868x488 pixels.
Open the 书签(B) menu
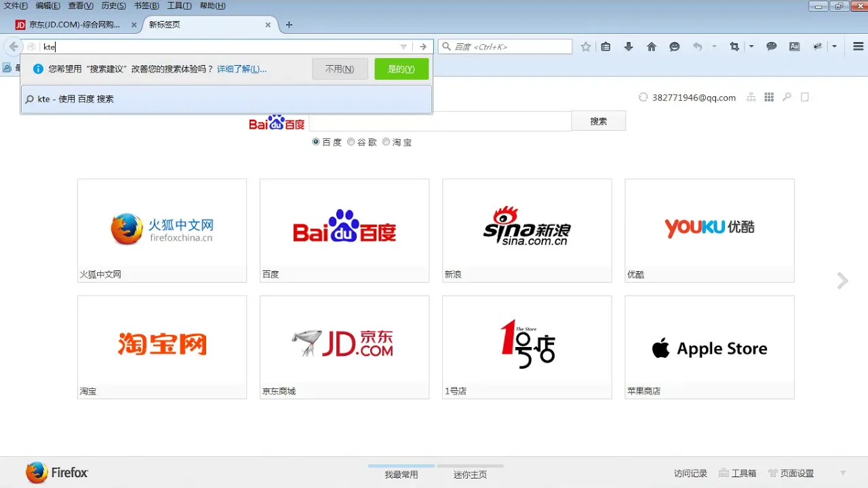146,5
